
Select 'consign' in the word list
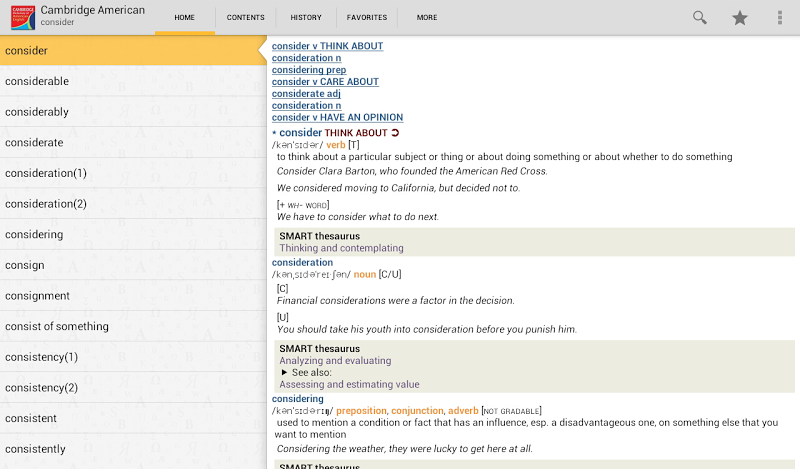(133, 265)
